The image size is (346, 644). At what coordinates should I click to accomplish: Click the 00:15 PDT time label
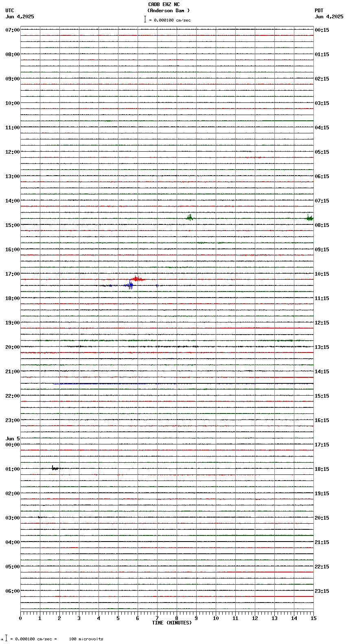click(x=322, y=30)
